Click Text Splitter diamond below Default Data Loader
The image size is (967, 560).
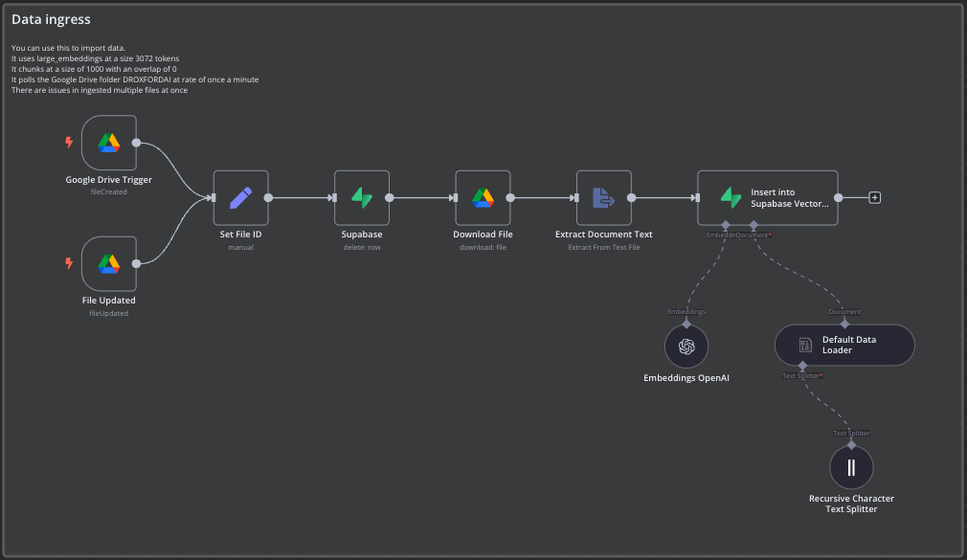click(802, 367)
